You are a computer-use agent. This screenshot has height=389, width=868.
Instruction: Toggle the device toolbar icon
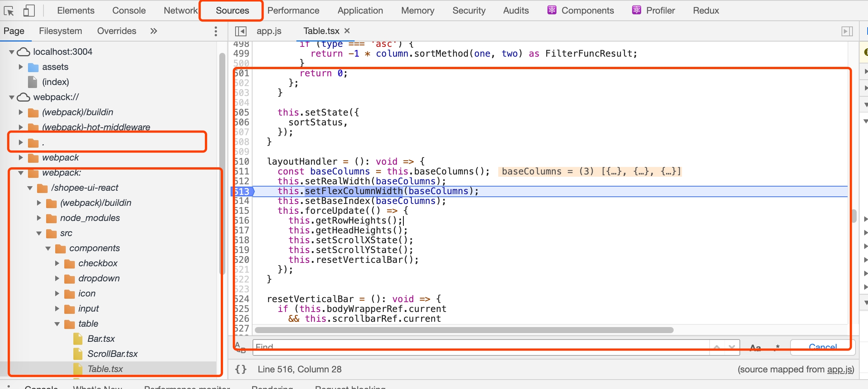(29, 11)
